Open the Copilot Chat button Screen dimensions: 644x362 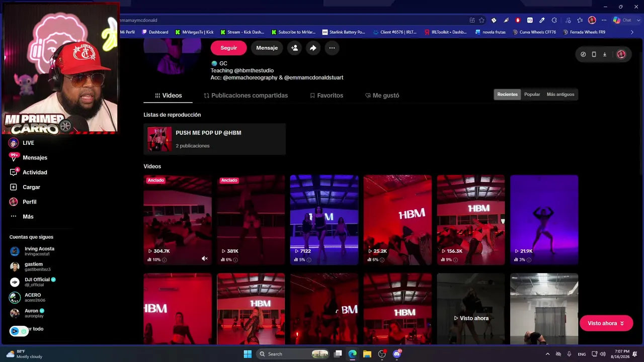tap(622, 20)
